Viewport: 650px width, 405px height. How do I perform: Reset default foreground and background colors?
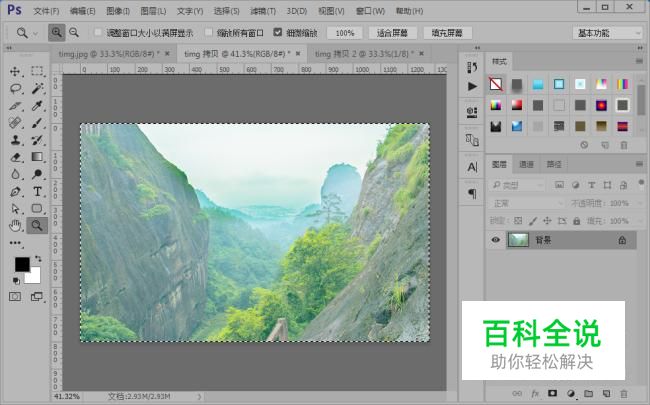coord(16,281)
